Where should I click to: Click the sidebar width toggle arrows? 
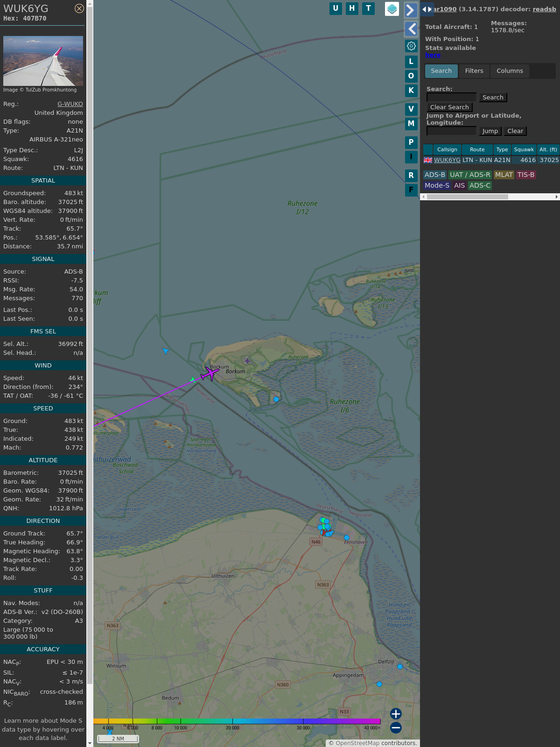(x=427, y=9)
